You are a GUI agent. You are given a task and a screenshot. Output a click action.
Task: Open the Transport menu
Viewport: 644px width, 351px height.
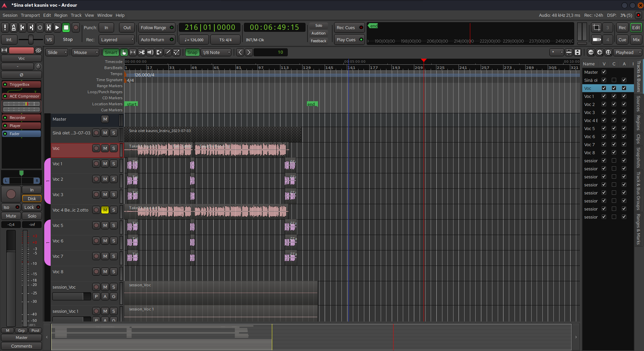pyautogui.click(x=30, y=15)
